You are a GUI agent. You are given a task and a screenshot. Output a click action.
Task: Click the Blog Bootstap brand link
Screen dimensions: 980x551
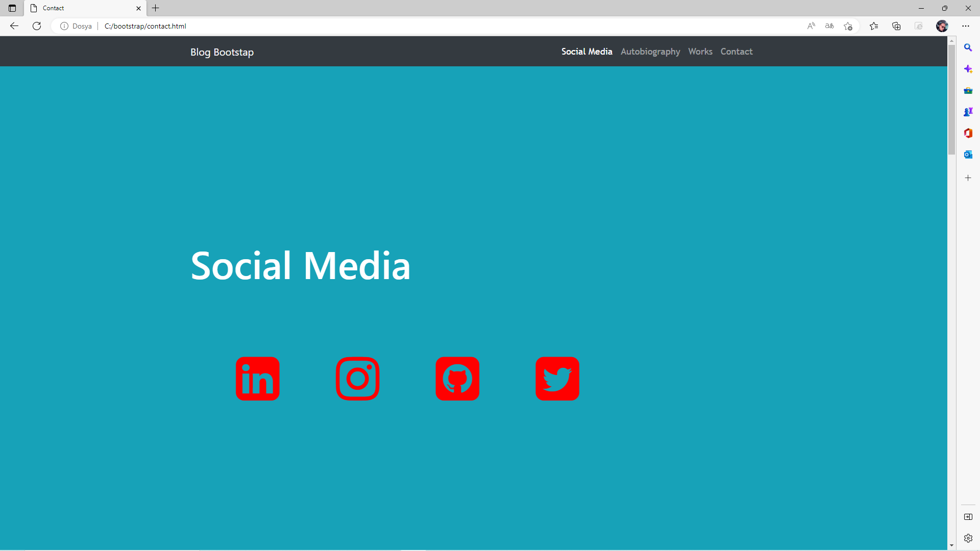pos(222,52)
